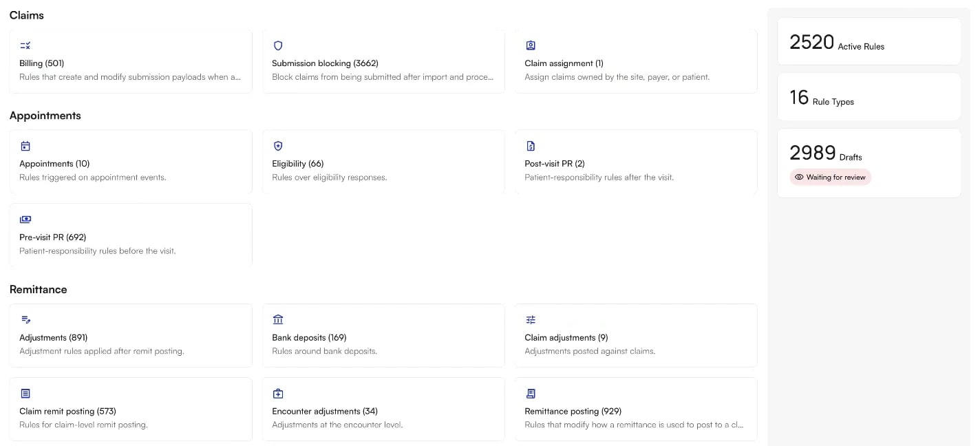Click the Appointments section heading

click(x=45, y=116)
